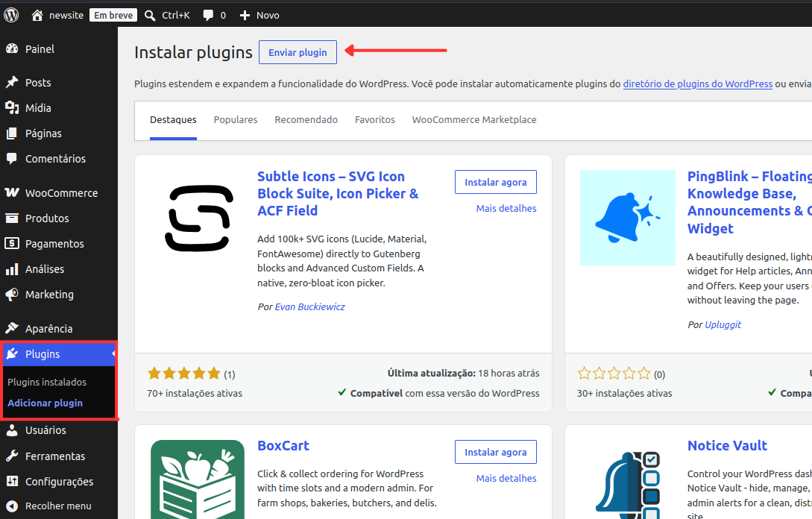
Task: Click the Painel dashboard icon
Action: point(12,48)
